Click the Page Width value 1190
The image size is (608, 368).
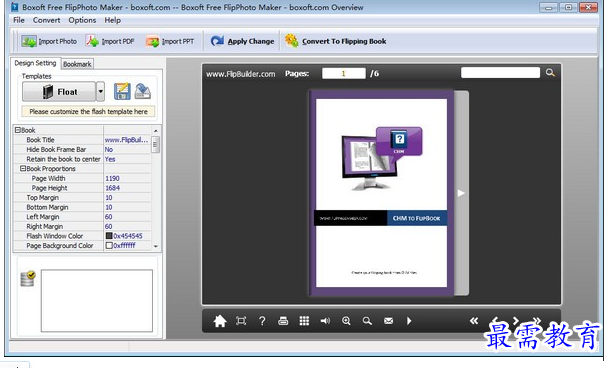127,178
